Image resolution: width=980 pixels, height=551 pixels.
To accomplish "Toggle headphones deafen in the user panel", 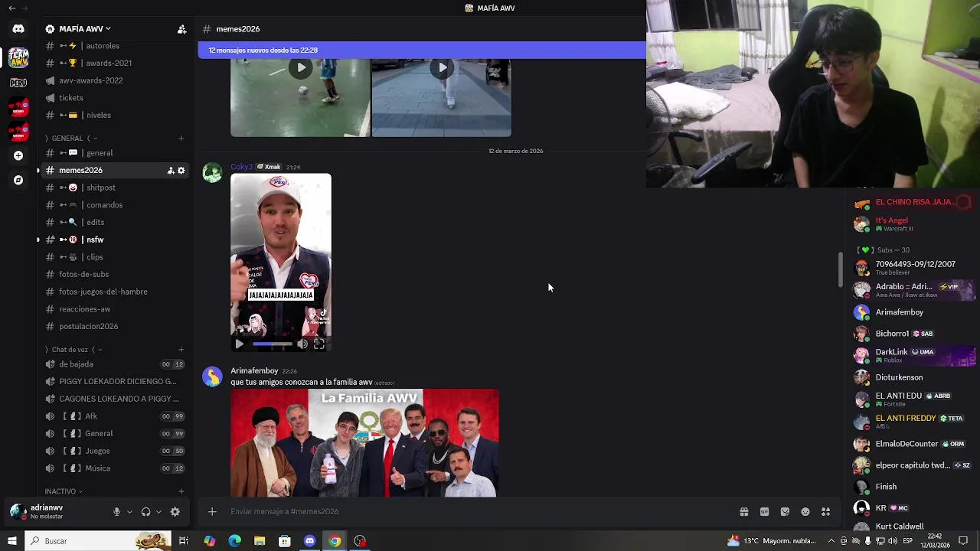I will point(145,512).
